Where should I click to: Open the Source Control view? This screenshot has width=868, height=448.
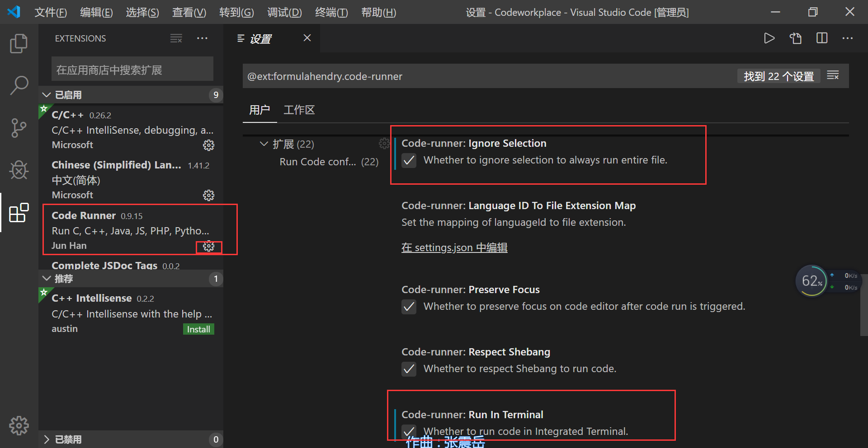coord(19,128)
